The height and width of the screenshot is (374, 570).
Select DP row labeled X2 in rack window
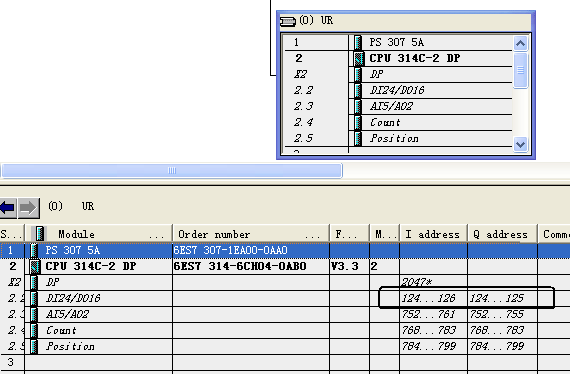398,74
